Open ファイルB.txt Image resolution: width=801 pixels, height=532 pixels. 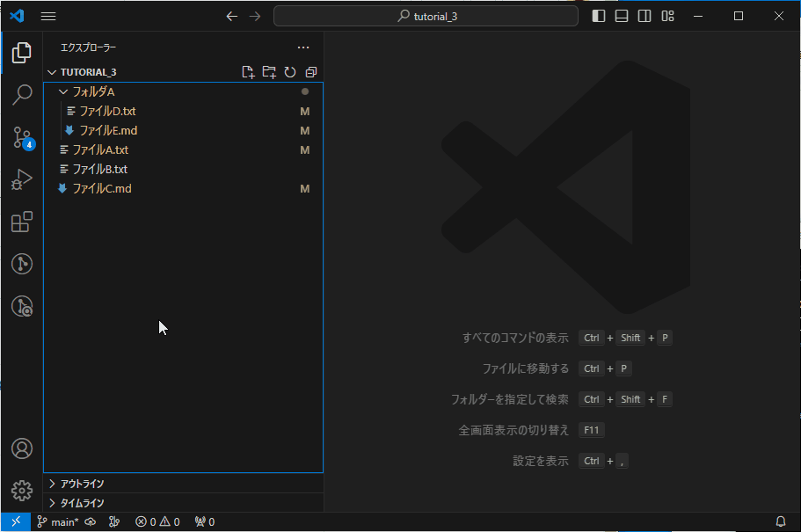pyautogui.click(x=184, y=169)
